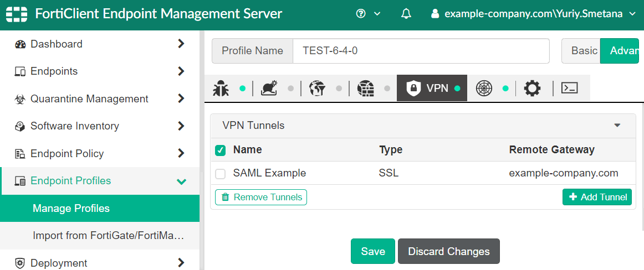Screen dimensions: 644x270
Task: Open the Malware Protection bug tab
Action: tap(221, 89)
